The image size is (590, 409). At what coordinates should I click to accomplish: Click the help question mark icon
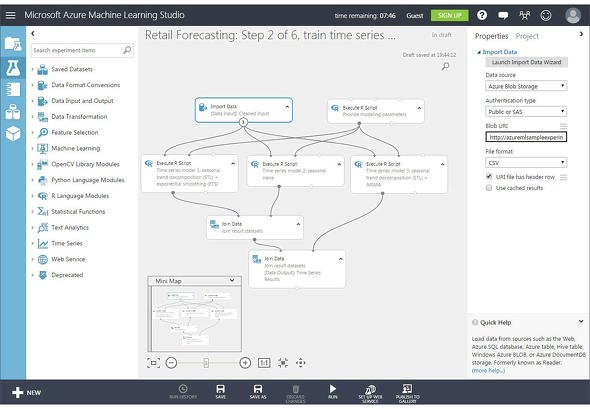tap(482, 15)
